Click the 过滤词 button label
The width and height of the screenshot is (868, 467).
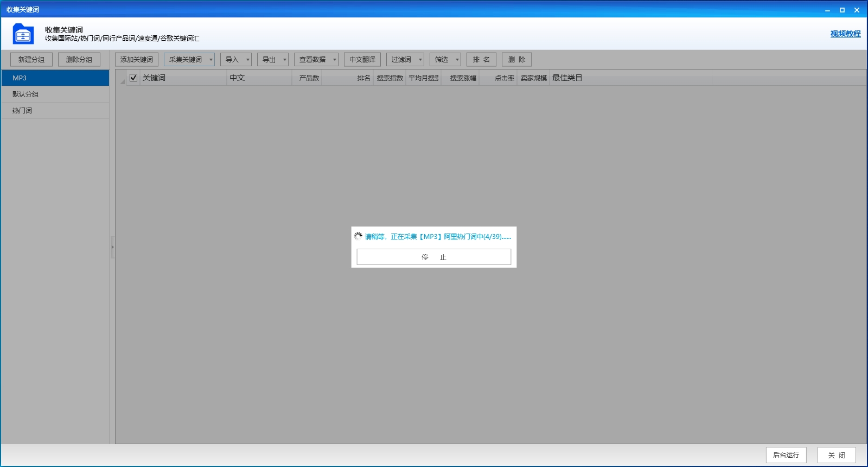coord(401,60)
